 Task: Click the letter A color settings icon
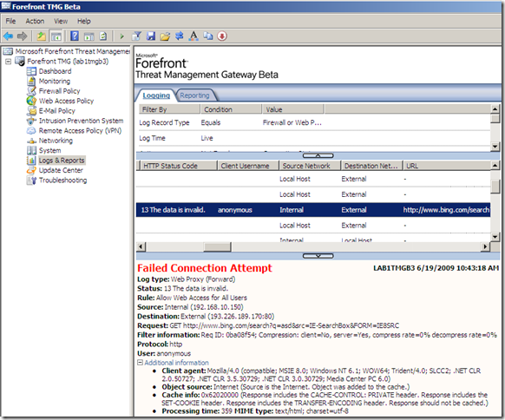pos(193,36)
